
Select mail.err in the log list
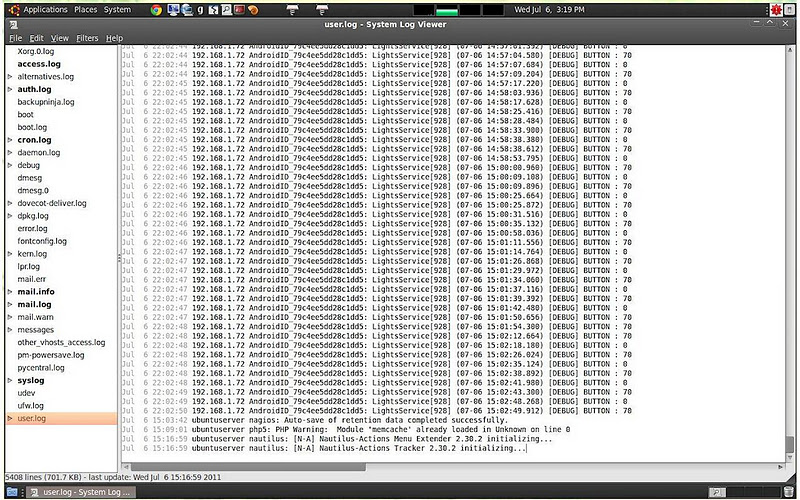[32, 279]
